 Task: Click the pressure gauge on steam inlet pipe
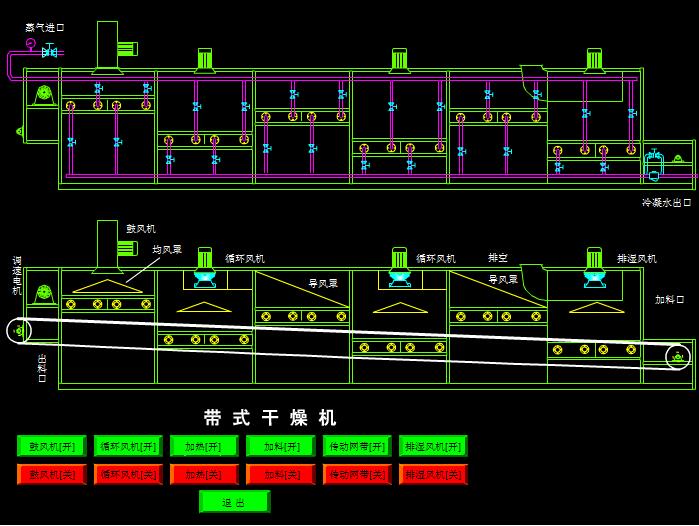coord(30,43)
